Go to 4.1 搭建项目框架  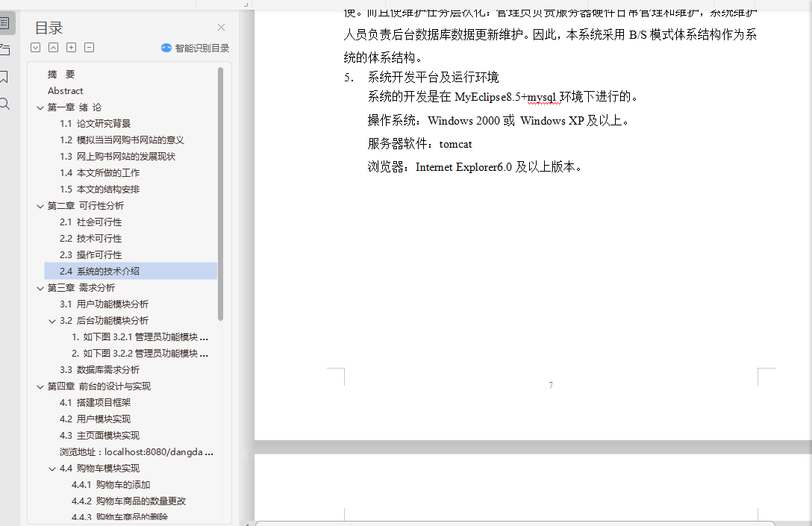coord(95,403)
